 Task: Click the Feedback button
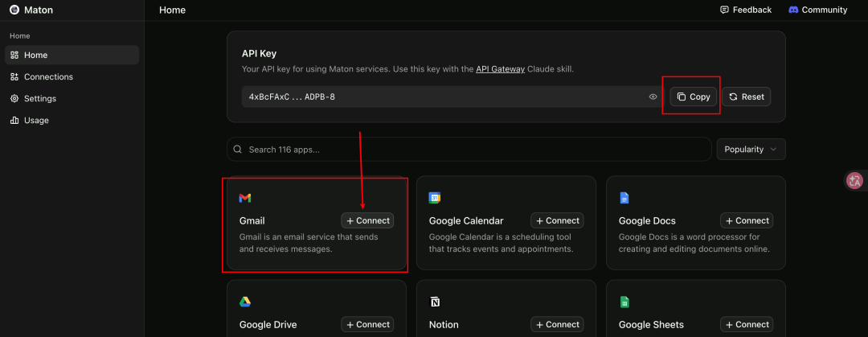tap(745, 10)
